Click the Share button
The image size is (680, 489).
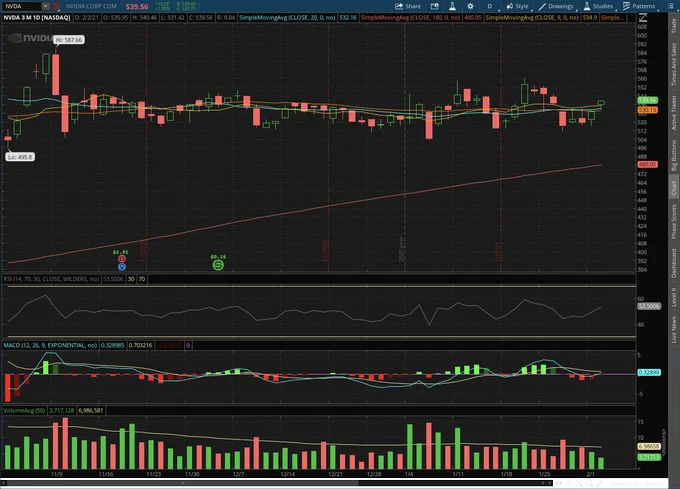pyautogui.click(x=408, y=6)
